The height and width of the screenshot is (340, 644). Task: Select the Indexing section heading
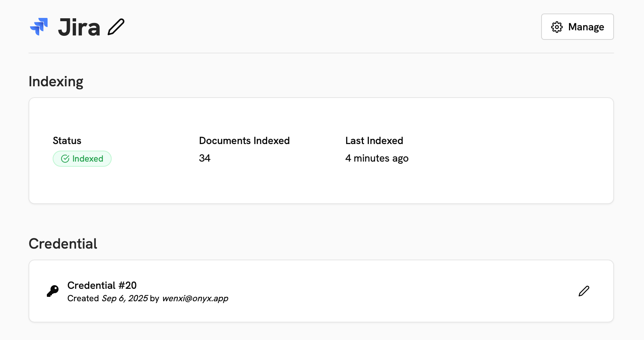tap(56, 82)
